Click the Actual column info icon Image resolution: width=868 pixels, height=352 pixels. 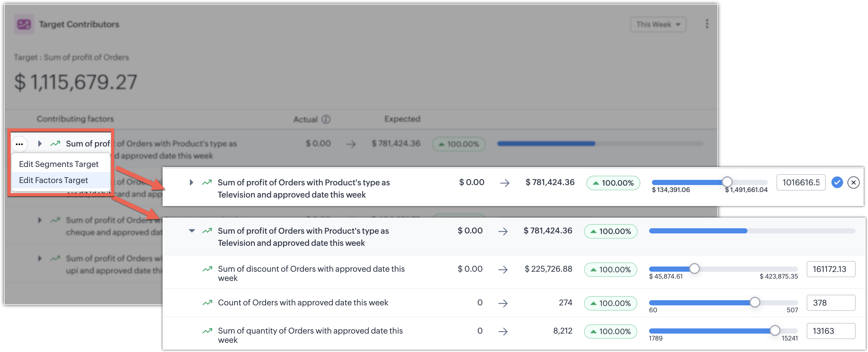pos(326,119)
